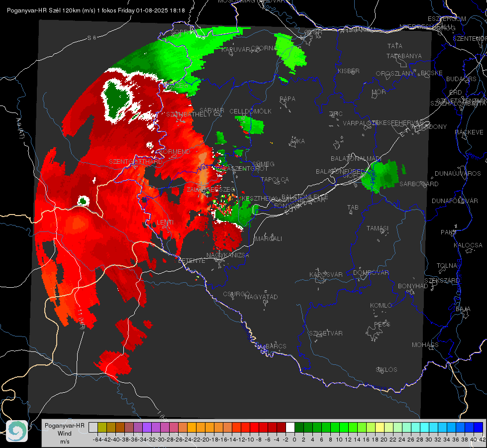Click the LETENYE city label
Screen dimensions: 487x448
(x=192, y=261)
